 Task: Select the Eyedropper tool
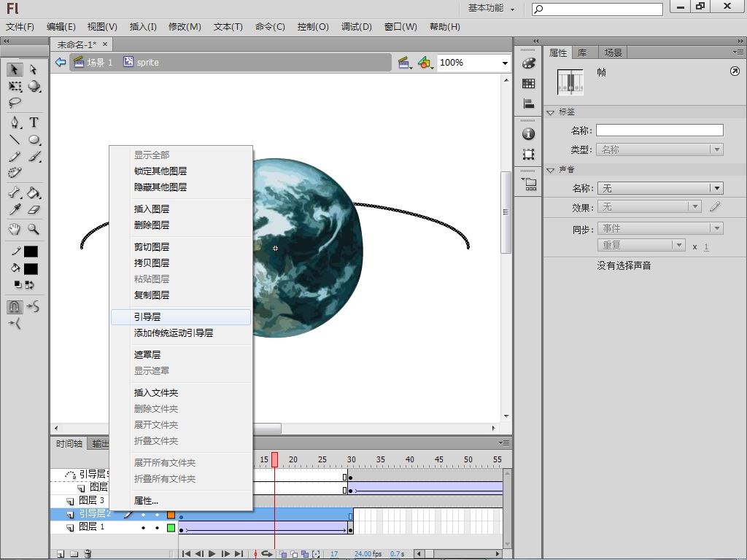[15, 210]
